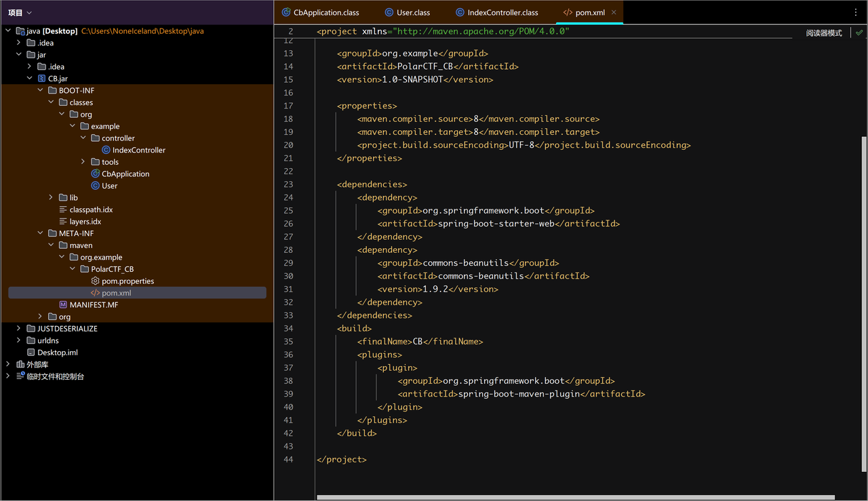Click the editor vertical scrollbar
This screenshot has width=868, height=501.
click(x=864, y=303)
